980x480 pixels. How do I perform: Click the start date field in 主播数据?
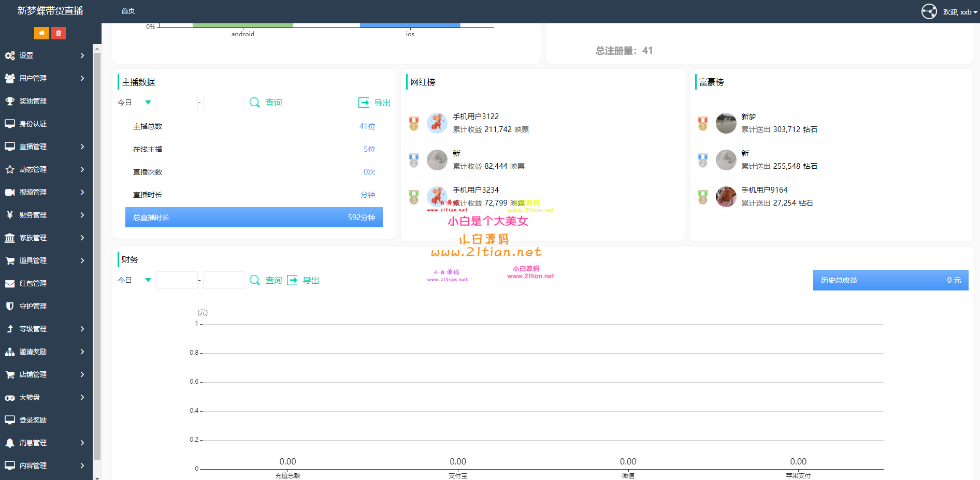177,103
